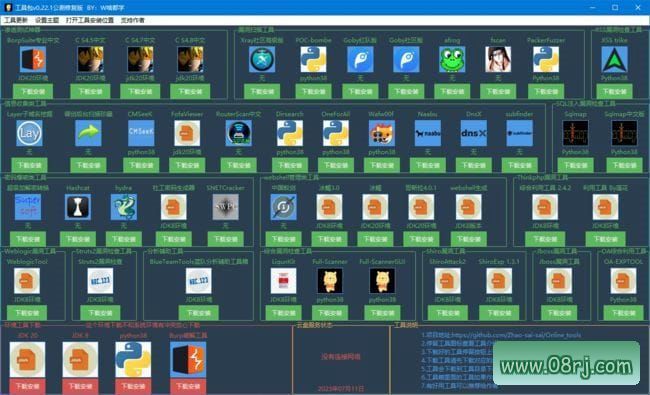Click the CMSeeK icon

click(141, 133)
